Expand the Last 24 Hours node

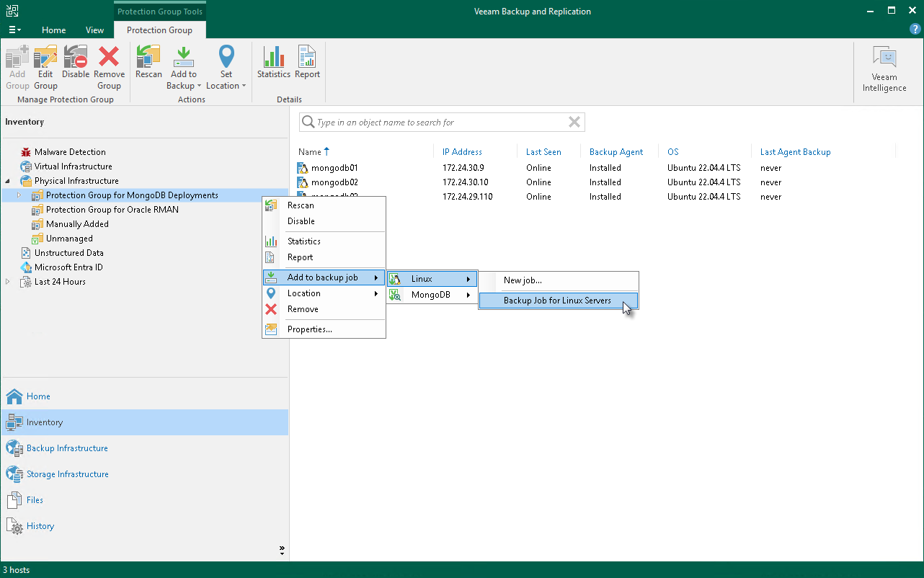coord(8,282)
